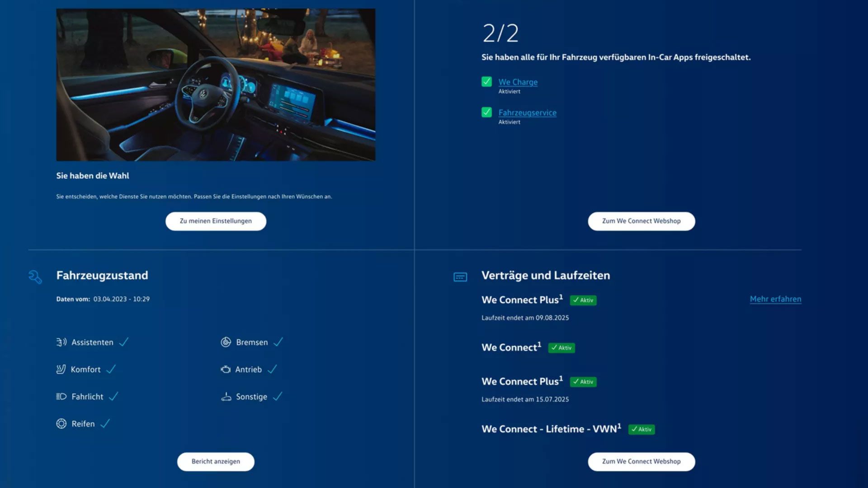Toggle the We Charge green checkbox
Image resolution: width=868 pixels, height=488 pixels.
(x=487, y=81)
